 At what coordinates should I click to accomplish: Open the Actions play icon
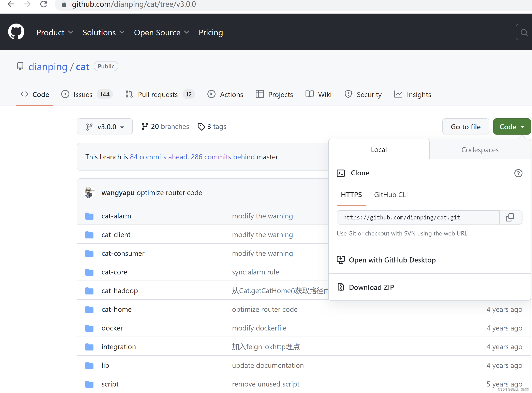pyautogui.click(x=211, y=94)
